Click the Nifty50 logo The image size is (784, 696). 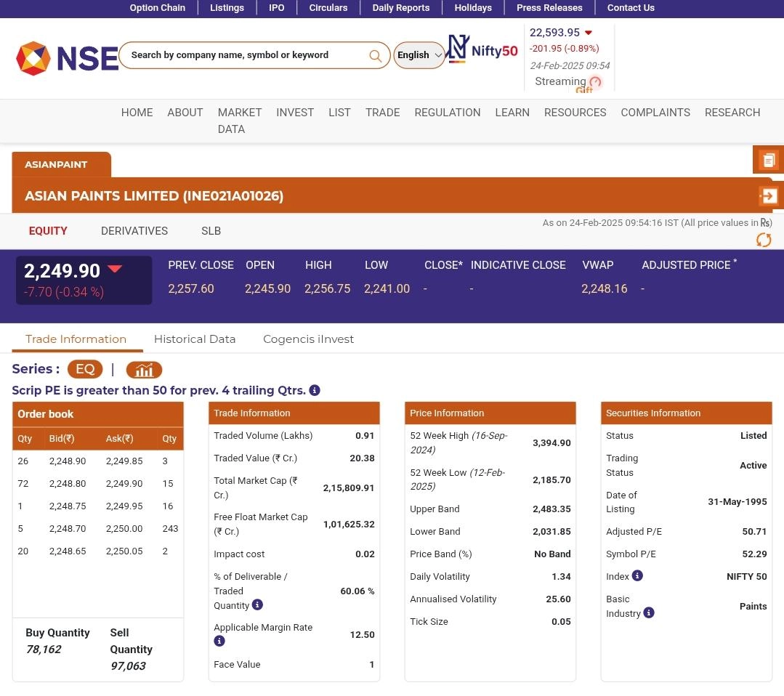click(x=482, y=49)
